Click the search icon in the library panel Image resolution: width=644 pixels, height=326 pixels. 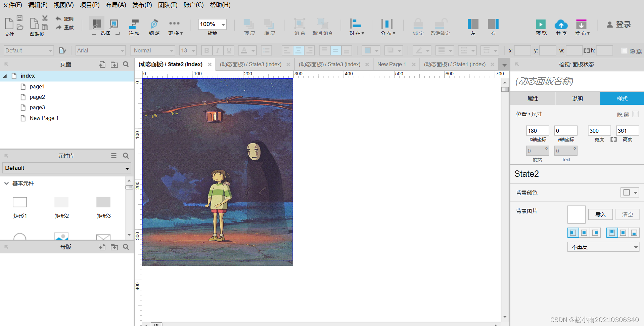126,156
